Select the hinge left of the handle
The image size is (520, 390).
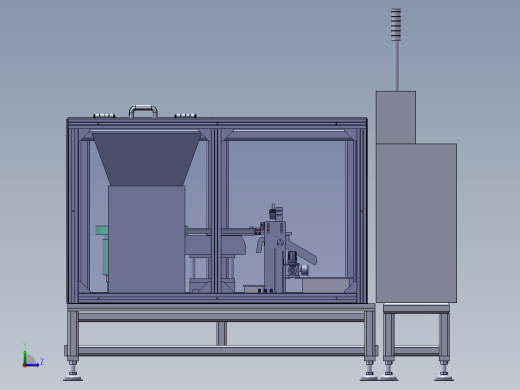(x=104, y=116)
